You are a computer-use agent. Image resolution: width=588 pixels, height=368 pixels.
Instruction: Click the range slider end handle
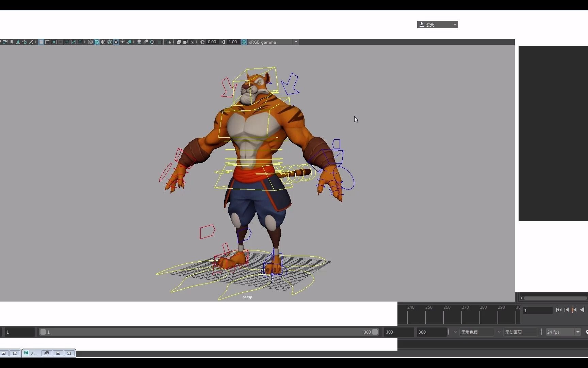pos(375,332)
